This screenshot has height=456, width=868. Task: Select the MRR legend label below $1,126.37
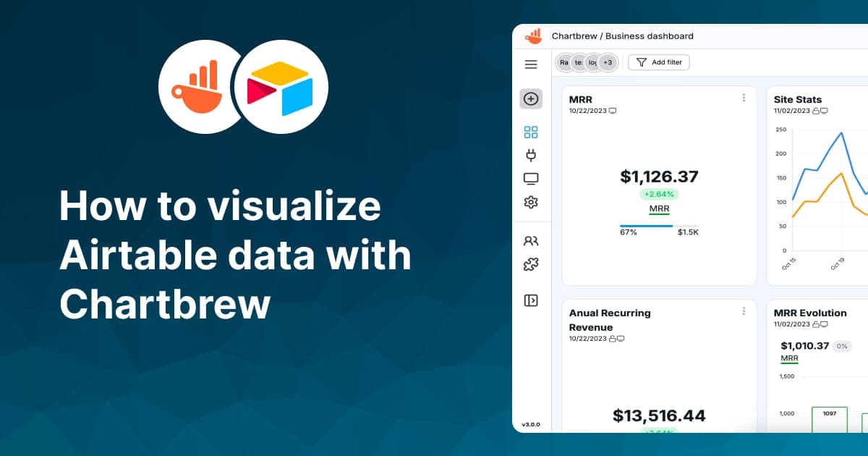coord(659,208)
